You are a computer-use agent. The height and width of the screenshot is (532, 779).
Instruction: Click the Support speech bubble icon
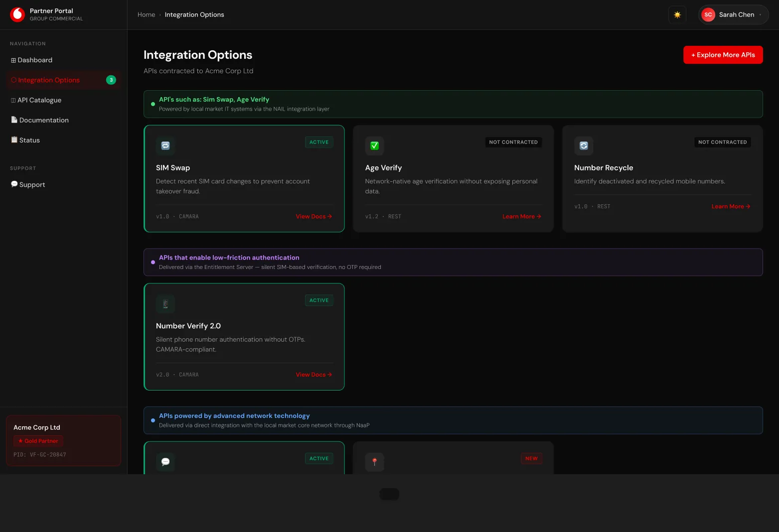pos(14,184)
